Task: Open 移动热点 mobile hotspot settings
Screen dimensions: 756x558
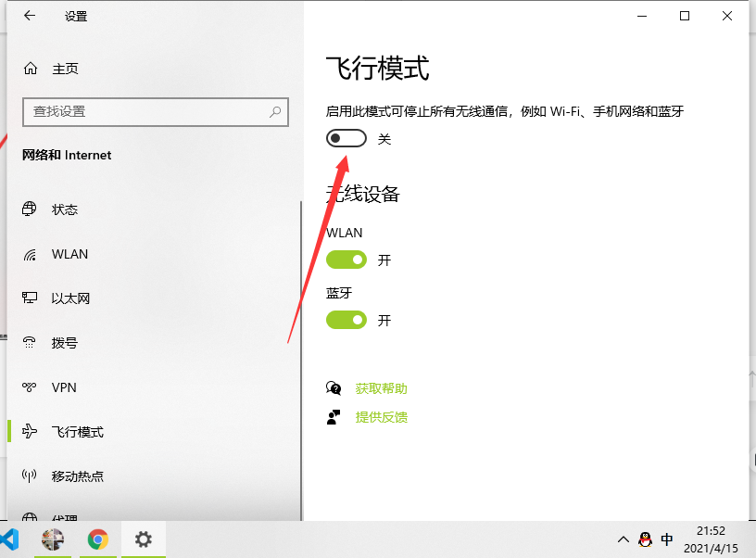Action: tap(77, 476)
